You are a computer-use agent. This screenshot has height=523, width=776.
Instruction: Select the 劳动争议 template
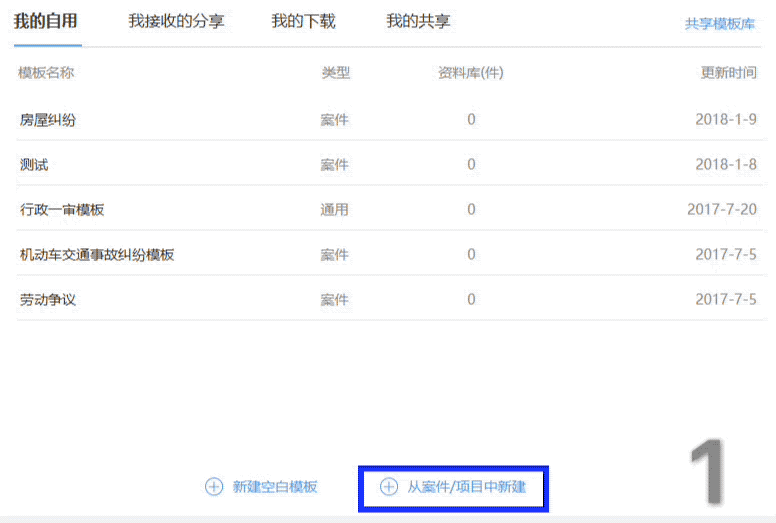pos(48,300)
